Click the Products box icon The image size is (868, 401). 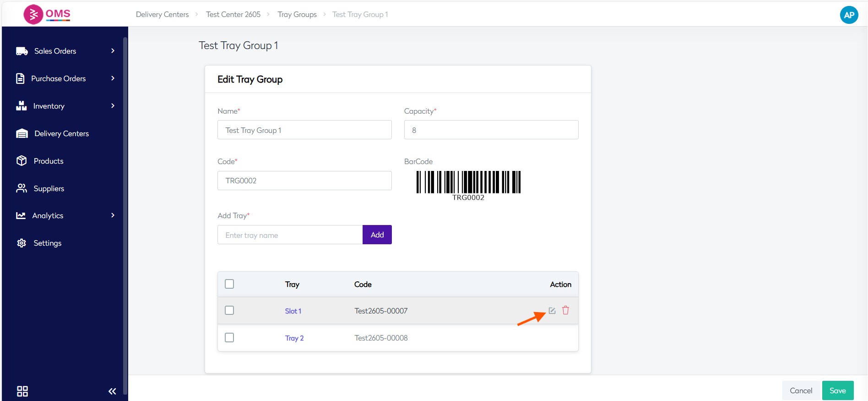22,161
